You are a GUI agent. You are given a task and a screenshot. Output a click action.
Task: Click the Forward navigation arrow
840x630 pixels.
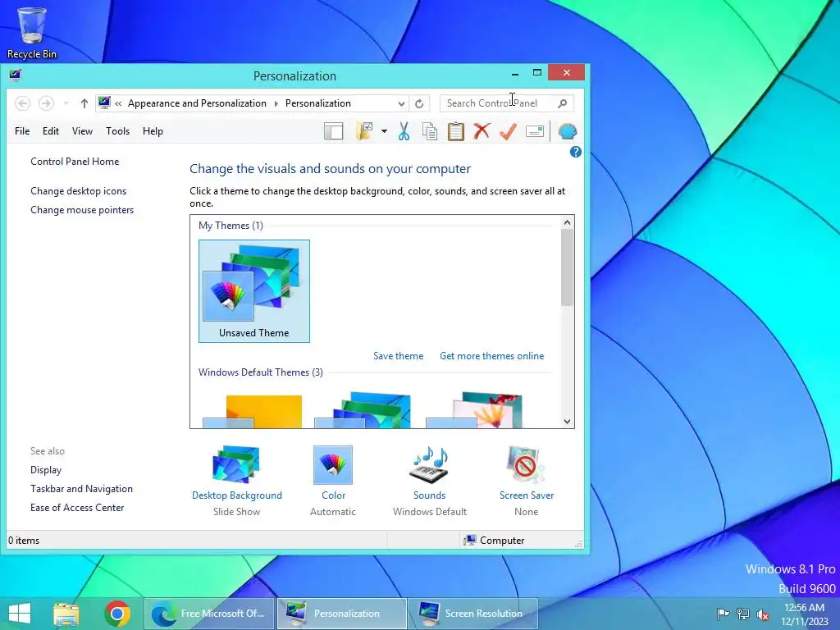[x=47, y=103]
